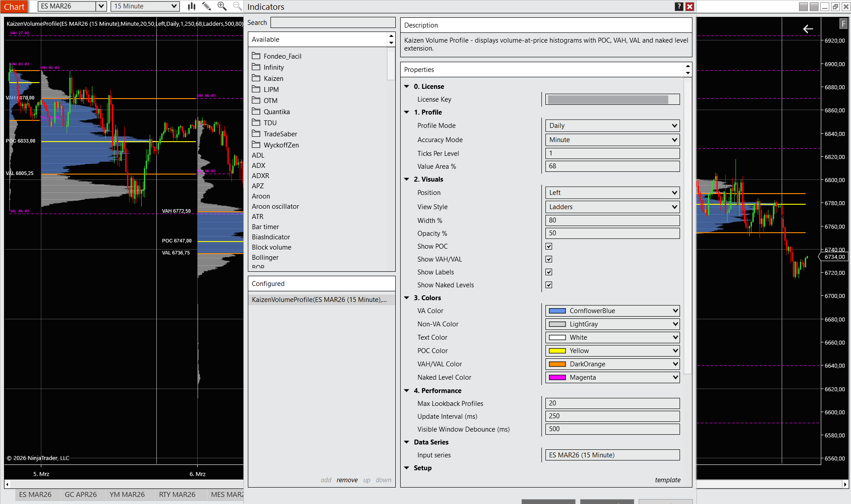Disable Show Naked Levels checkbox
This screenshot has height=504, width=851.
pos(549,285)
